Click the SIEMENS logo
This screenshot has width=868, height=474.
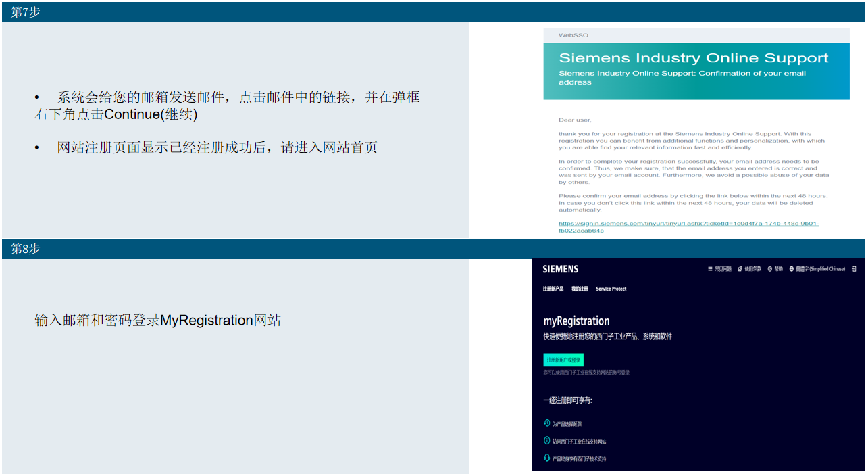[x=560, y=269]
